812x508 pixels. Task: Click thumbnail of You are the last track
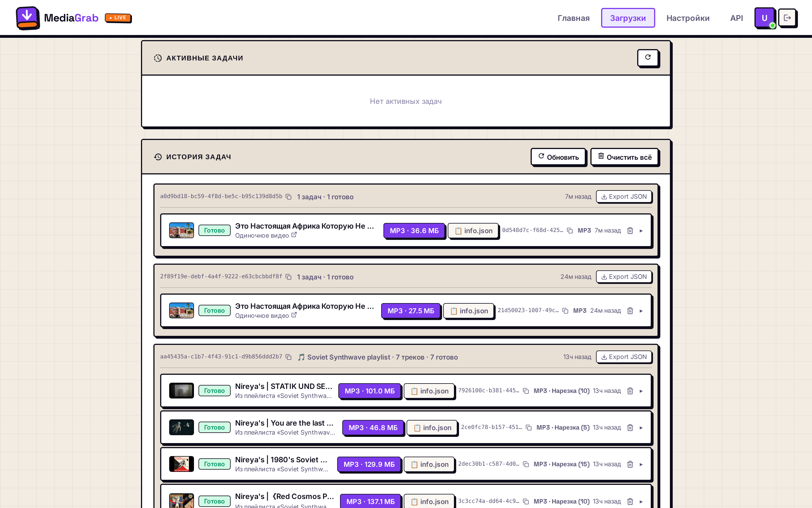point(182,427)
